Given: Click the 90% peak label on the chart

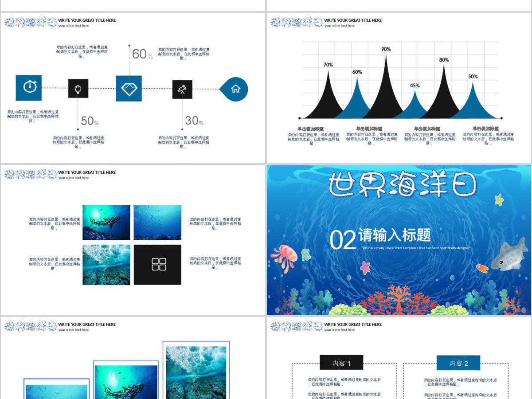Looking at the screenshot, I should click(x=386, y=49).
